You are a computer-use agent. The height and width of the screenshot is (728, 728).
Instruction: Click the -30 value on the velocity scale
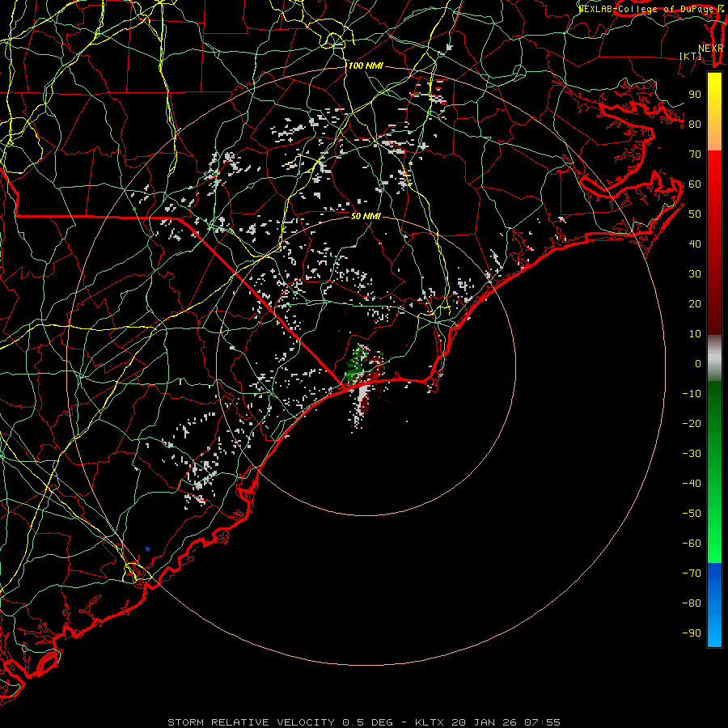coord(692,454)
